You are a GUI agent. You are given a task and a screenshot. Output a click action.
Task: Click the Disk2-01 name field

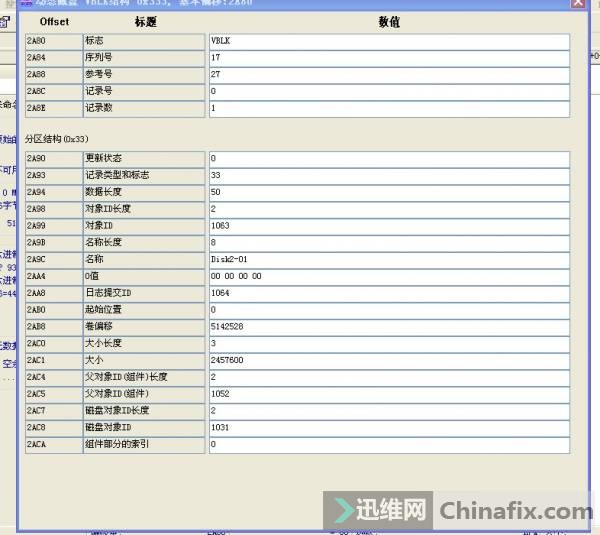point(390,260)
